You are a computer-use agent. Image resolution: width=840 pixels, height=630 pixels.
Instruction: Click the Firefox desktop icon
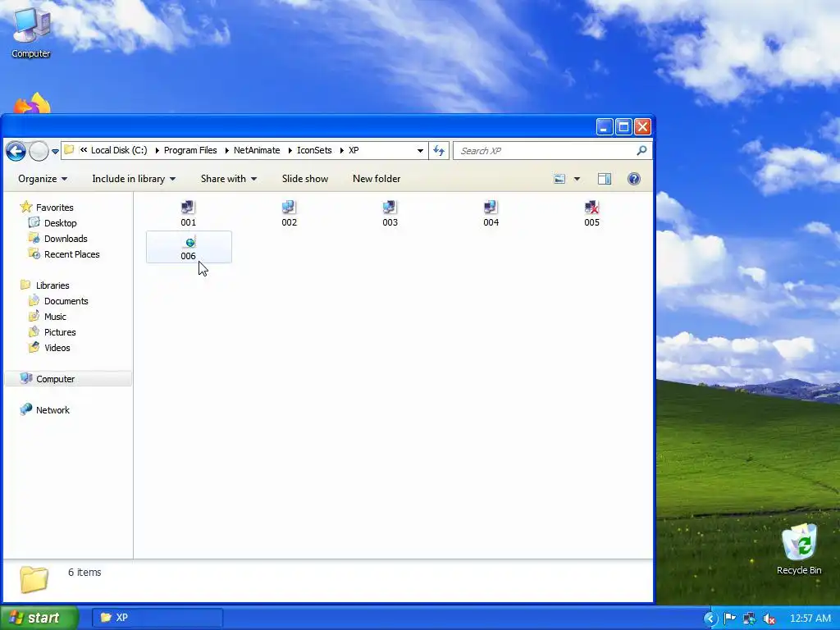pos(32,103)
